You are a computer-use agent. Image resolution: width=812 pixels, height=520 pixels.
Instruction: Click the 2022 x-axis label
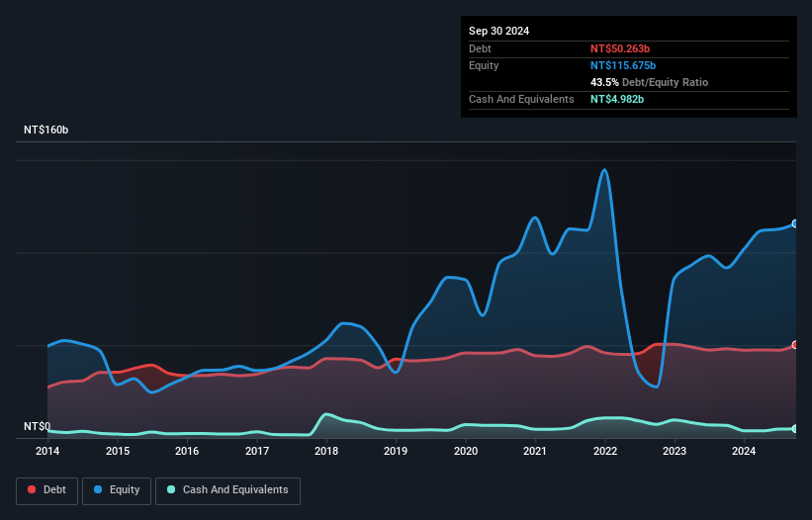(605, 451)
